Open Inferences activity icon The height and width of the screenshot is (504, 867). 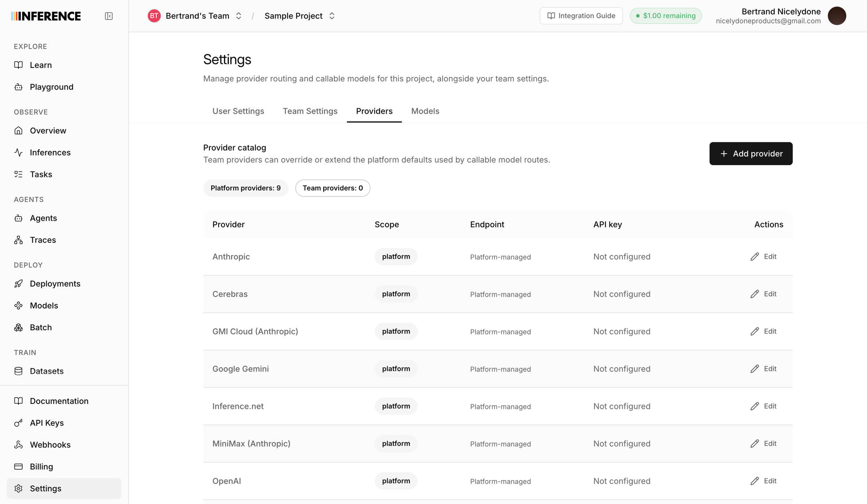(x=18, y=152)
